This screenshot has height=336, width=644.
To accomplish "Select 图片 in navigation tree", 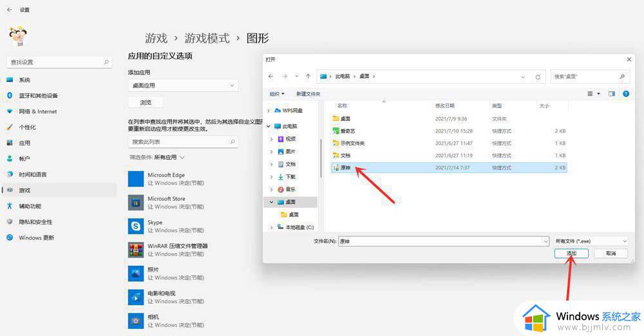I will click(x=290, y=151).
